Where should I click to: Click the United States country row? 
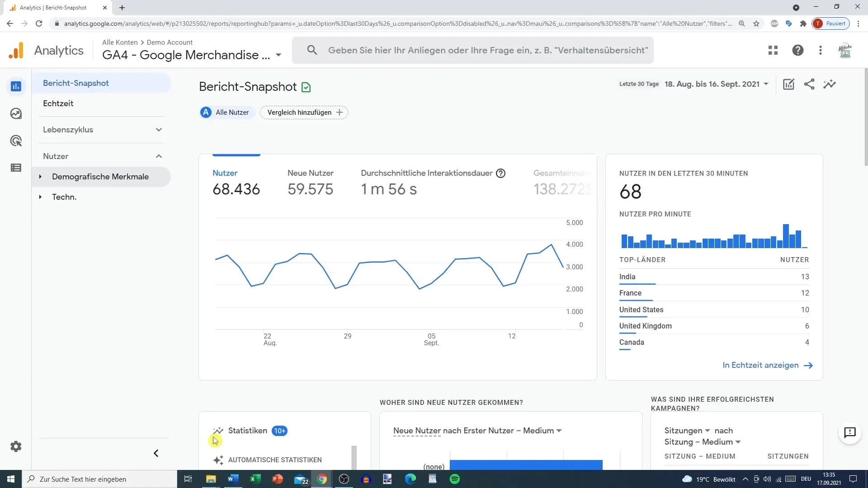[714, 310]
